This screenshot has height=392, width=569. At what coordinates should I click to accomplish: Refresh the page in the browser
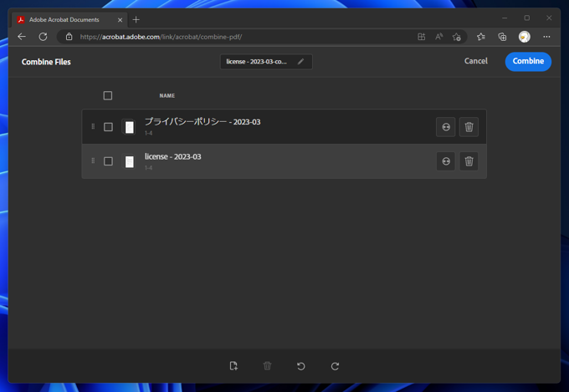point(44,37)
